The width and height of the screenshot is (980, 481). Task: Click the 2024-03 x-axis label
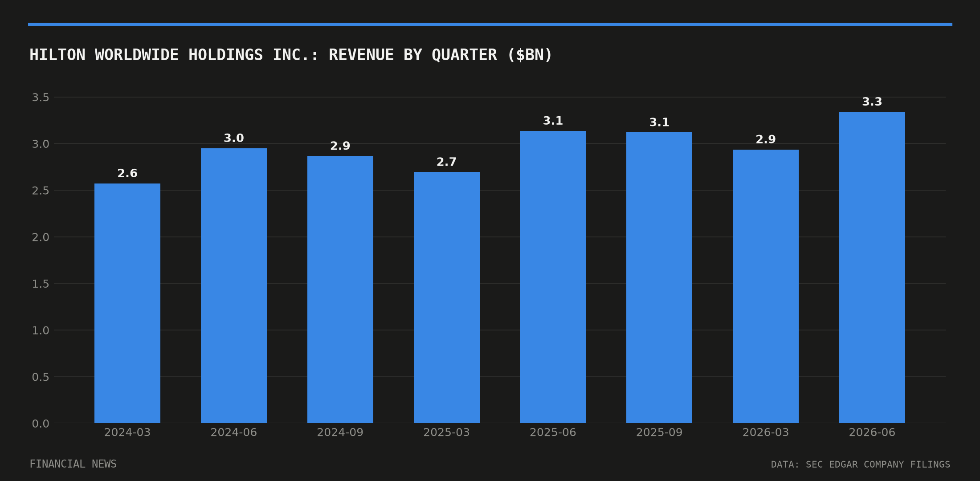[127, 432]
